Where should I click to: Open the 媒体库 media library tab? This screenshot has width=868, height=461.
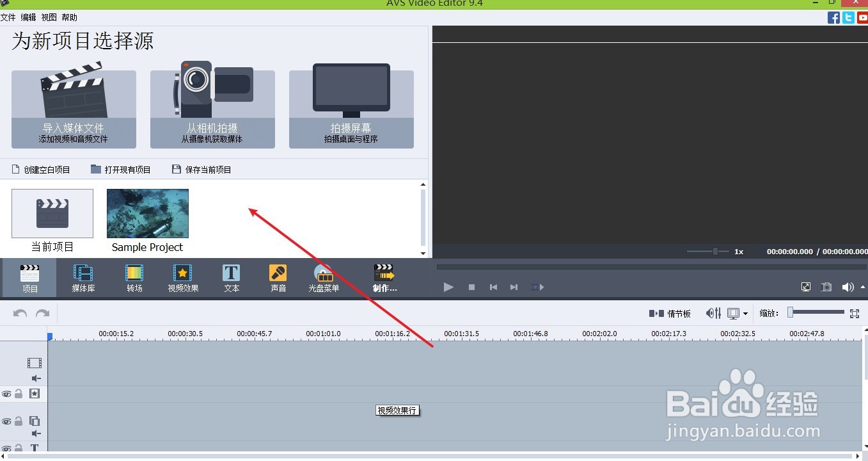coord(83,278)
